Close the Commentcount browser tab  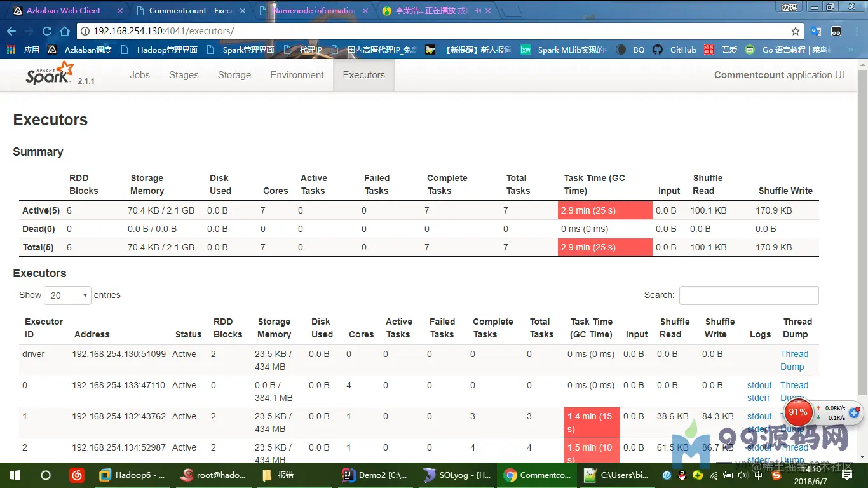[x=244, y=11]
